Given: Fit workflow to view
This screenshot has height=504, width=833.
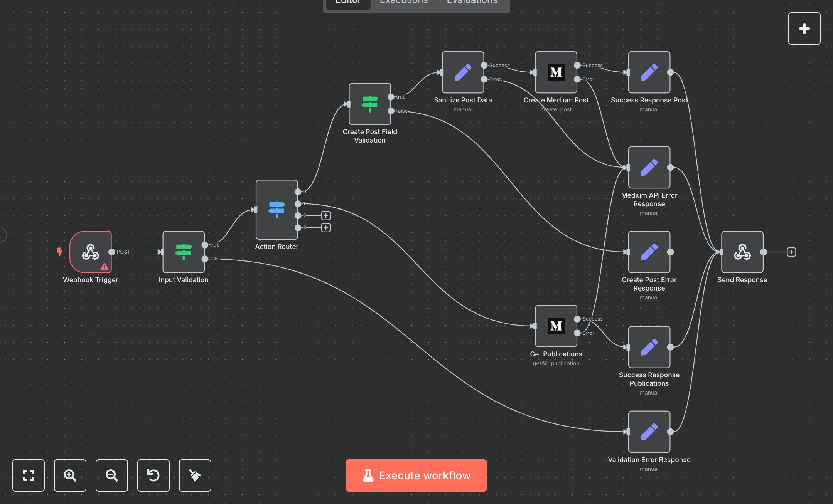Looking at the screenshot, I should (29, 475).
